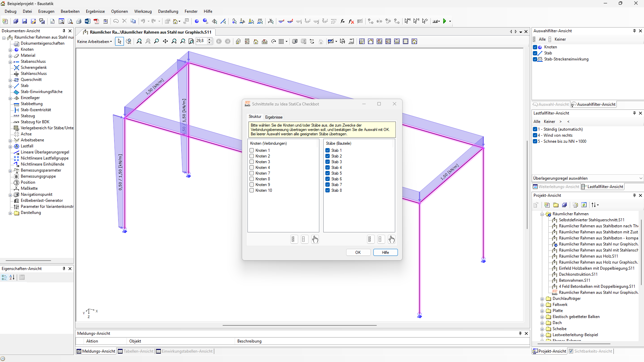644x362 pixels.
Task: Click the rotate view icon in the view toolbar
Action: (x=273, y=41)
